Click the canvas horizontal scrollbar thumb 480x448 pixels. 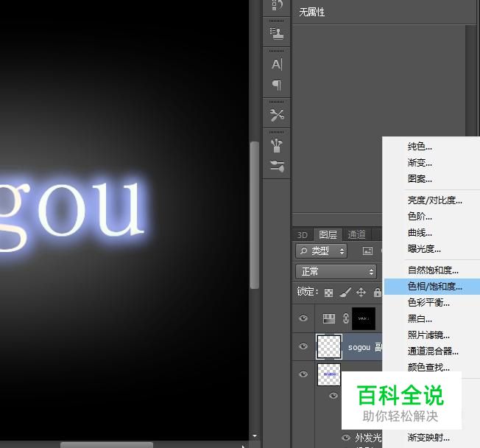[107, 445]
